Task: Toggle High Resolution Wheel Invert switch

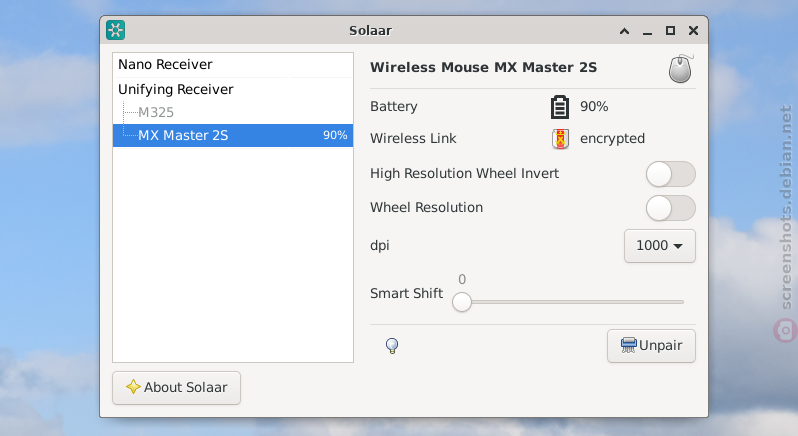Action: tap(670, 174)
